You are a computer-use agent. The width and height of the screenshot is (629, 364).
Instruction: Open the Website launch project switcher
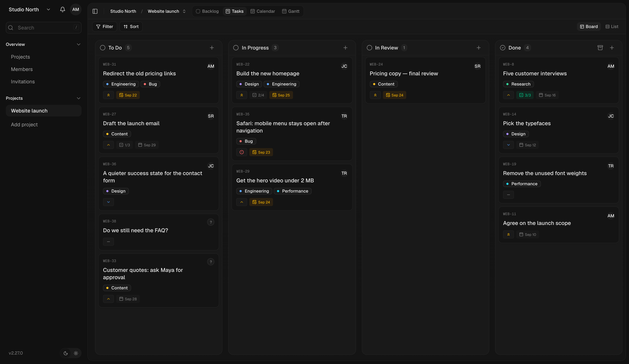pos(167,11)
